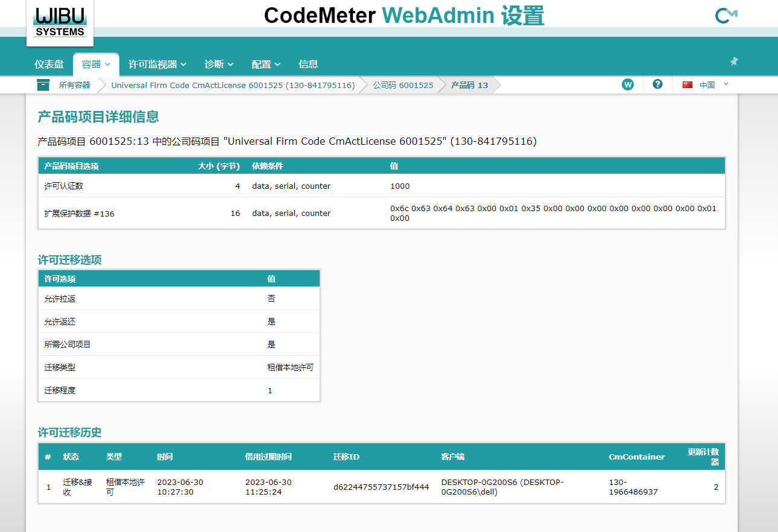Click the 依赖条件 column header
Image resolution: width=778 pixels, height=532 pixels.
pos(268,166)
